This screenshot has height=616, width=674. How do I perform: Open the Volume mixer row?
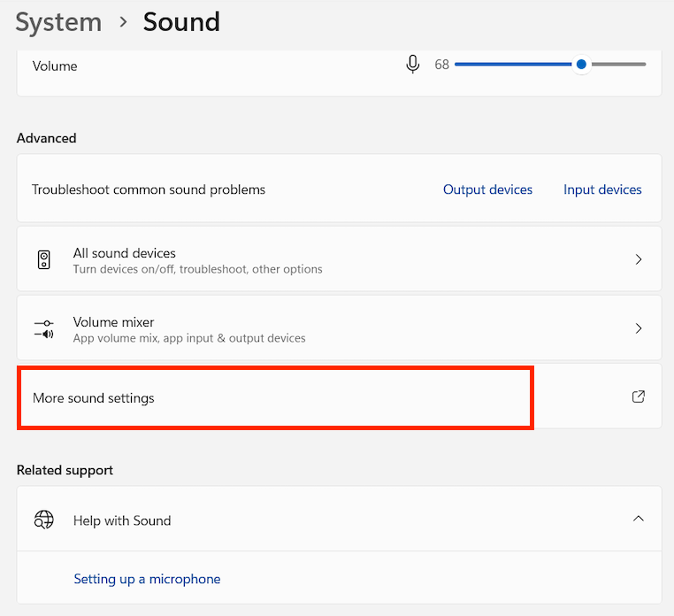[339, 327]
